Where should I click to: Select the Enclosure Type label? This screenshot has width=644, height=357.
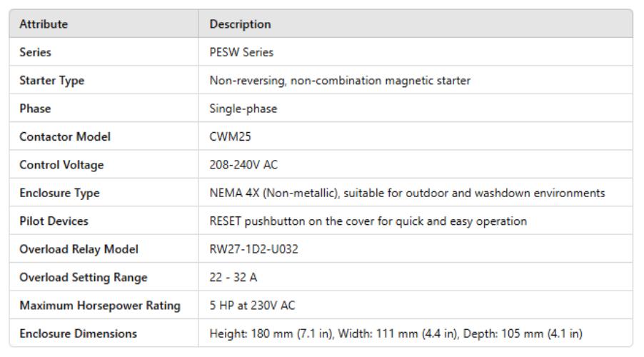click(59, 193)
